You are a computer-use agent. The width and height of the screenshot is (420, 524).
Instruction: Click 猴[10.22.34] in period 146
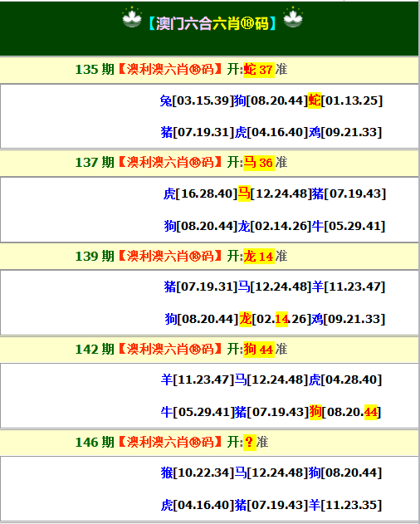click(x=198, y=473)
